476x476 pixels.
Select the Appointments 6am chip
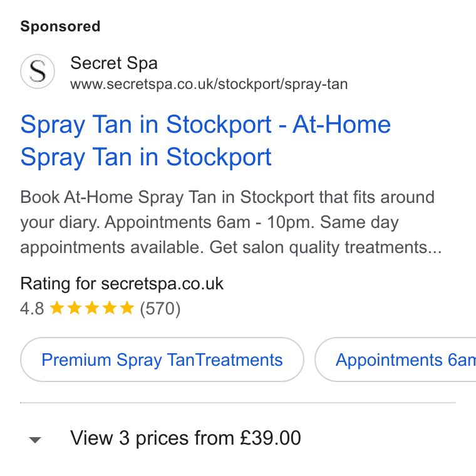(396, 360)
